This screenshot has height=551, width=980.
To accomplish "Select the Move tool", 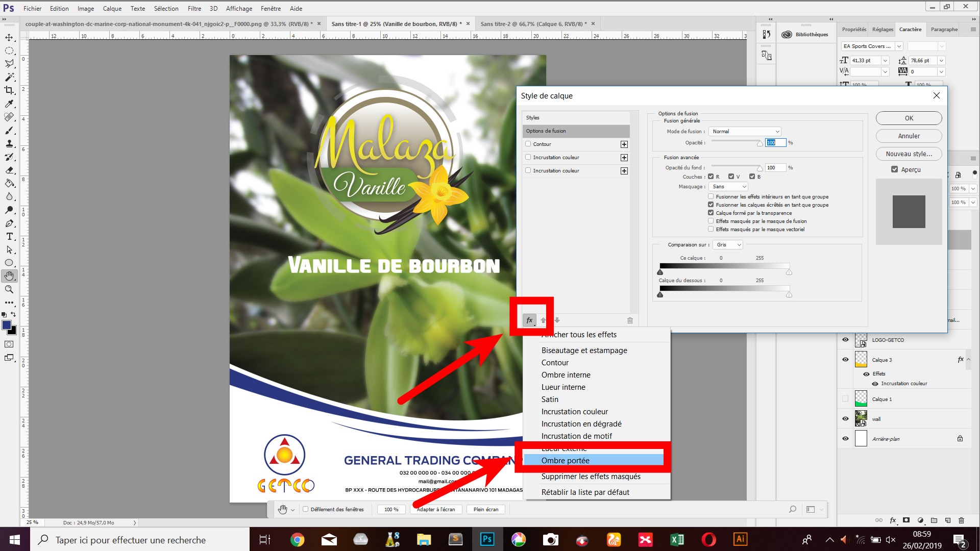I will 9,37.
